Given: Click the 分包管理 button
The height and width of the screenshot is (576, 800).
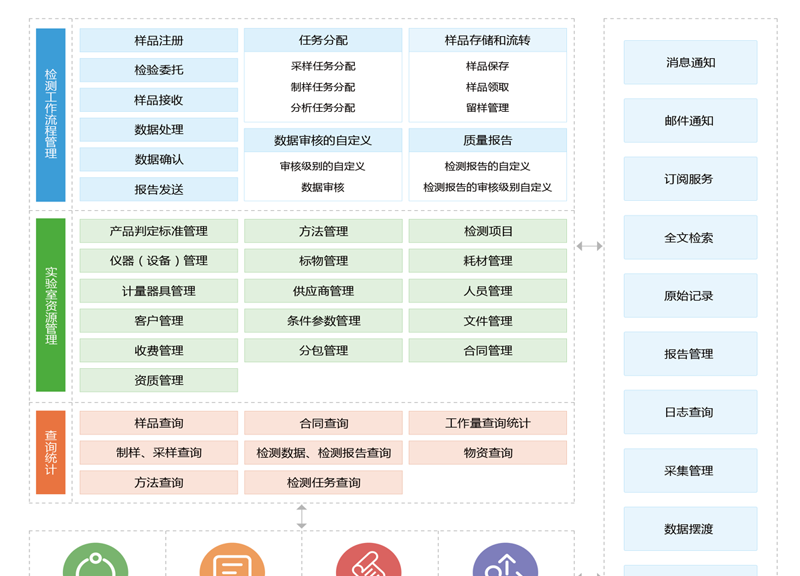Looking at the screenshot, I should tap(322, 350).
